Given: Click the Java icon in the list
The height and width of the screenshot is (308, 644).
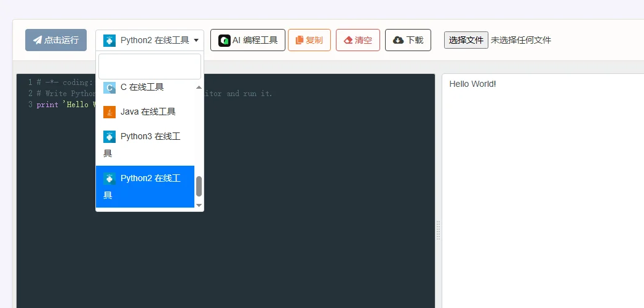Looking at the screenshot, I should [109, 112].
